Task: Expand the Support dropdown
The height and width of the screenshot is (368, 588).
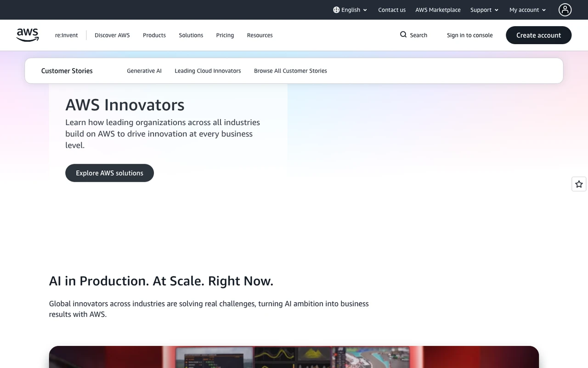Action: (484, 10)
